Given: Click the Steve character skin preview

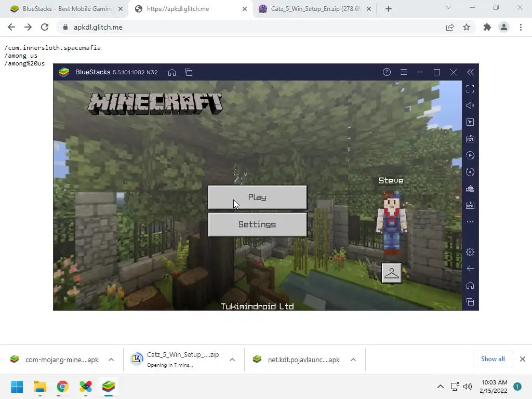Looking at the screenshot, I should [391, 223].
